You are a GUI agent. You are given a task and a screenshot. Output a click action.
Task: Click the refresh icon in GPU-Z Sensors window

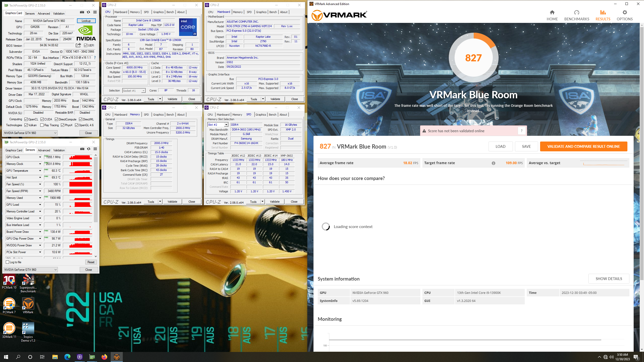(x=89, y=149)
